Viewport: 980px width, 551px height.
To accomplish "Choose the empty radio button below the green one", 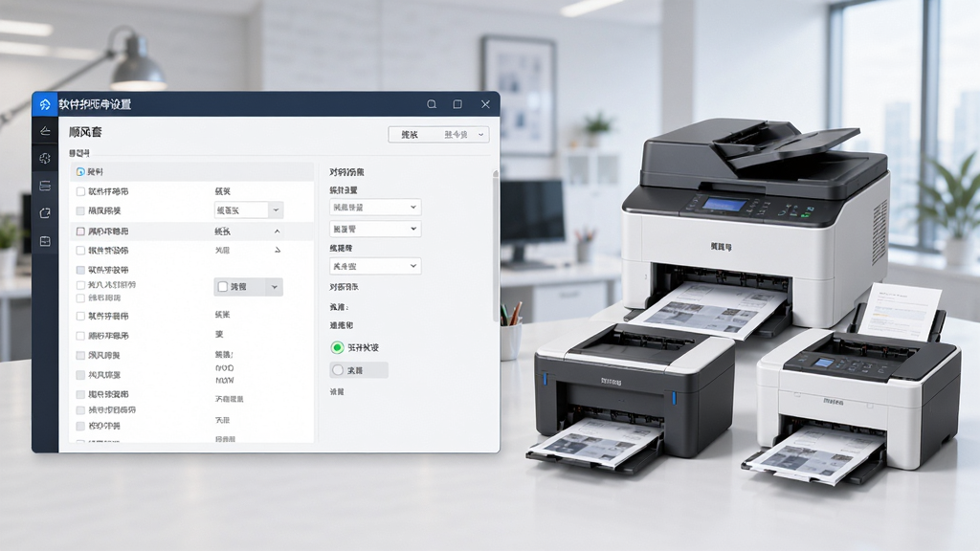I will click(338, 370).
